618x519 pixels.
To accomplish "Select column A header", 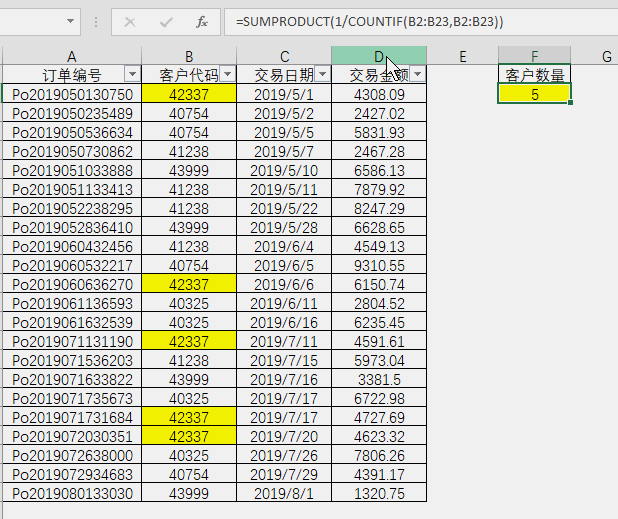I will click(72, 56).
